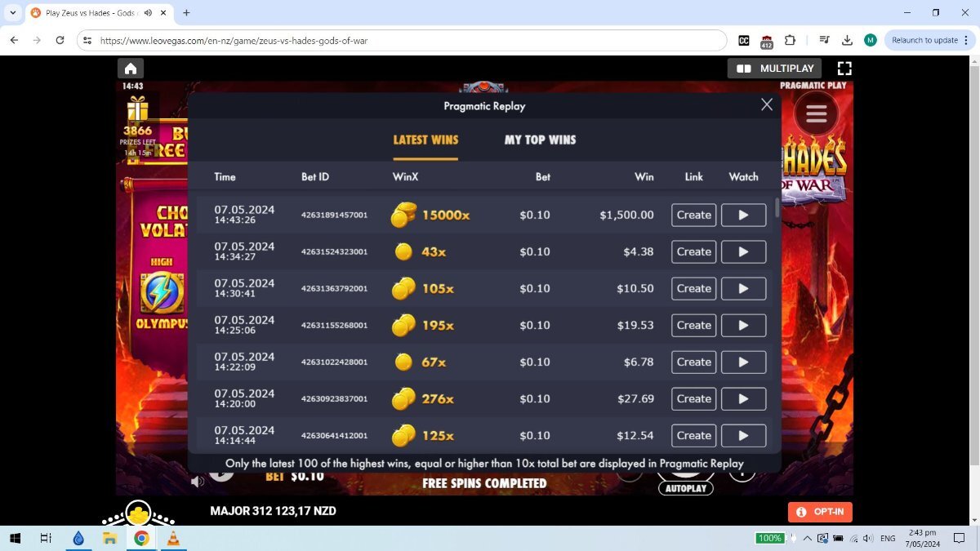Focus the leovegas.com address bar
980x551 pixels.
coord(400,40)
